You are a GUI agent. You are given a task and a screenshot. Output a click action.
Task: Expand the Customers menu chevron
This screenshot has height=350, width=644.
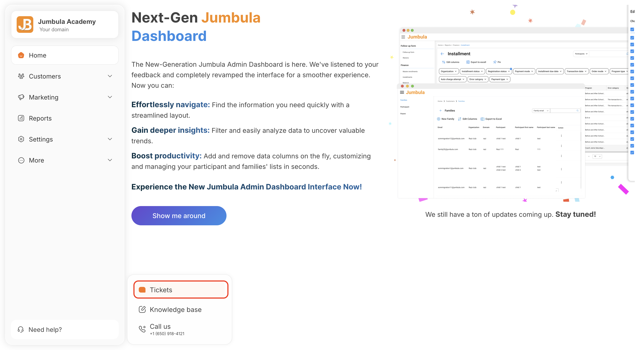tap(110, 76)
